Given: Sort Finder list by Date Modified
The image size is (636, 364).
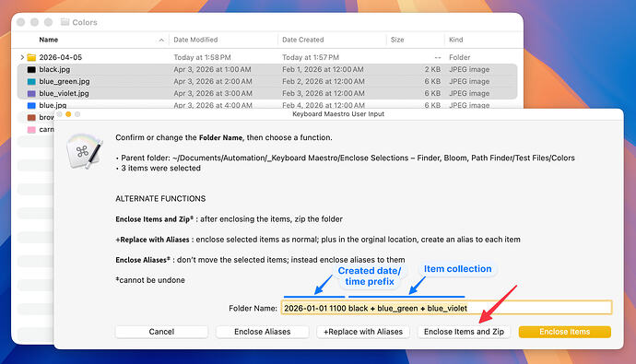Looking at the screenshot, I should pos(195,40).
